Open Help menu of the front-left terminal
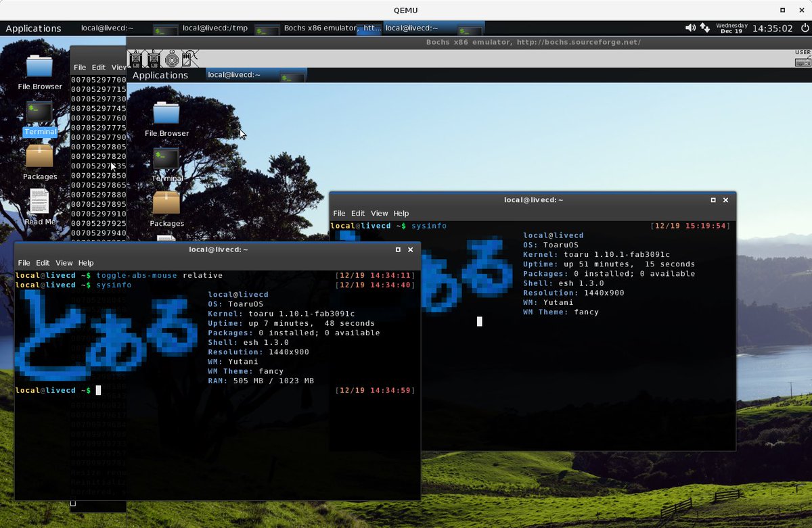This screenshot has height=528, width=812. coord(86,263)
